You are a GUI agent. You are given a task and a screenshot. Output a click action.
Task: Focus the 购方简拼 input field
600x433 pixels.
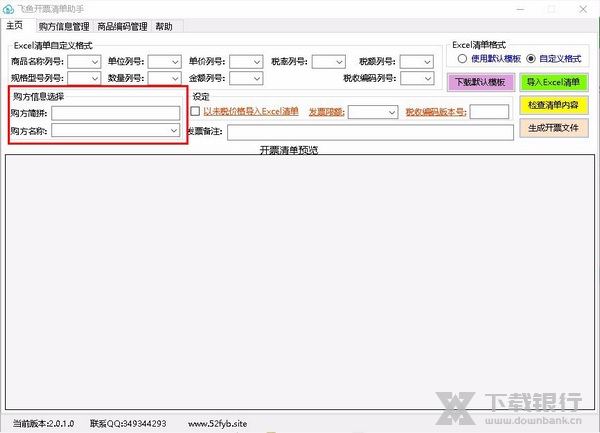pos(116,113)
